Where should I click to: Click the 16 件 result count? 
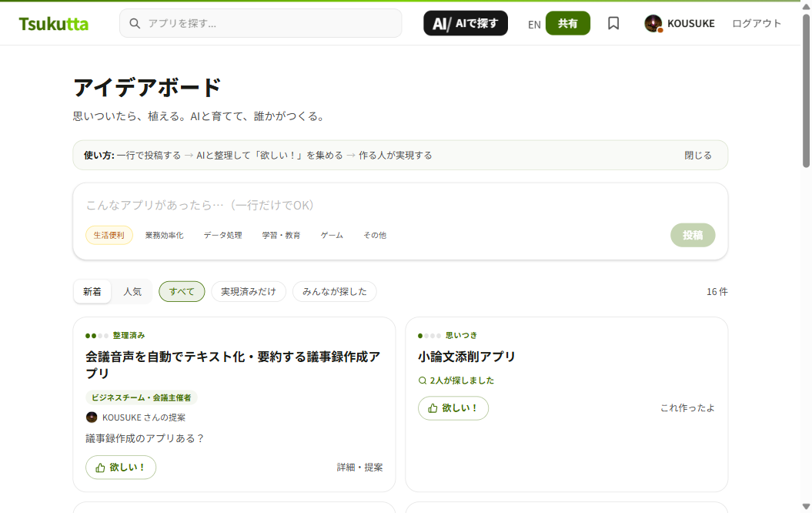tap(717, 292)
